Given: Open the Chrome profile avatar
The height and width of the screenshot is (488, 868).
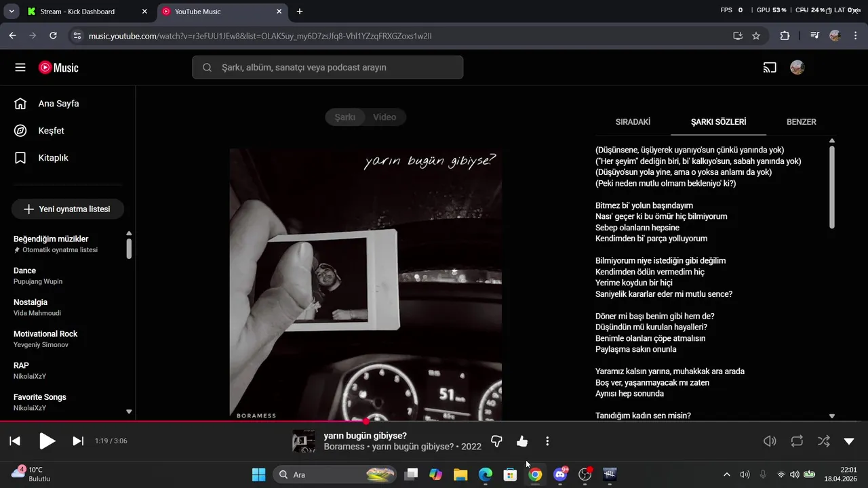Looking at the screenshot, I should pos(835,36).
